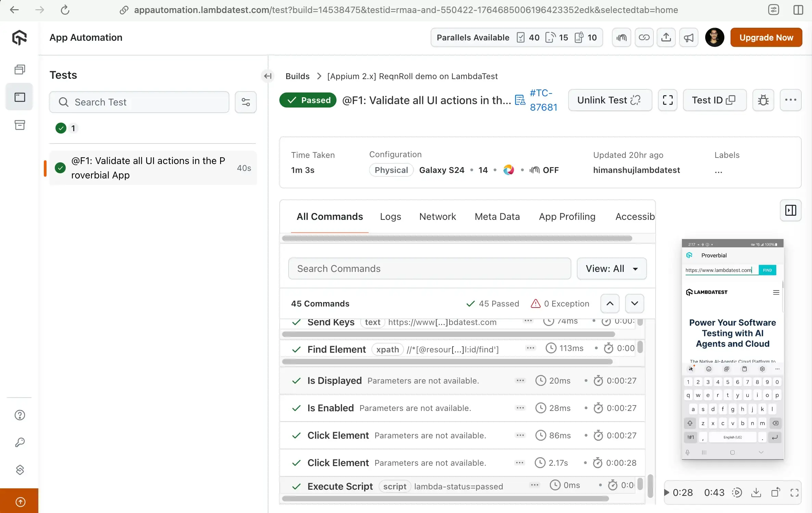Open the announcements megaphone icon
The height and width of the screenshot is (513, 812).
(688, 37)
